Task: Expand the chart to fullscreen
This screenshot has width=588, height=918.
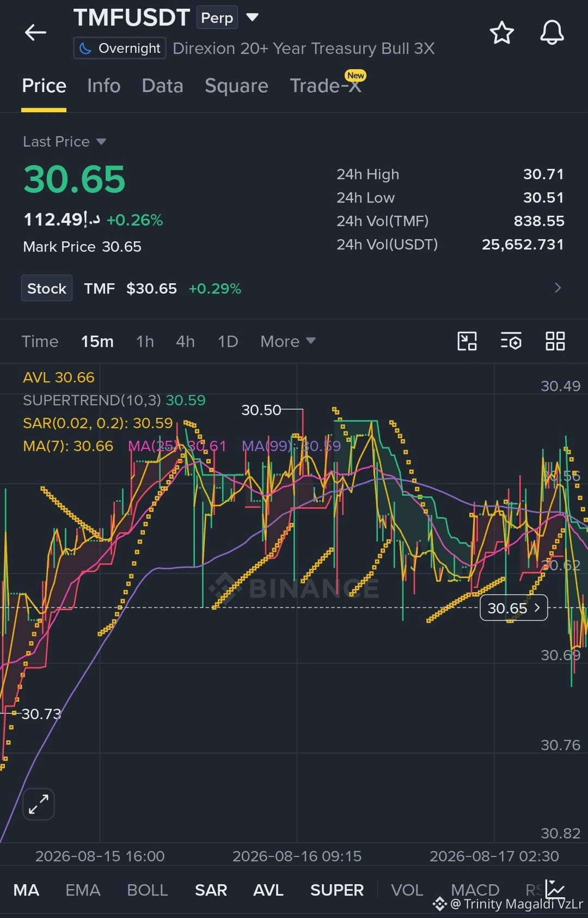Action: click(x=39, y=804)
